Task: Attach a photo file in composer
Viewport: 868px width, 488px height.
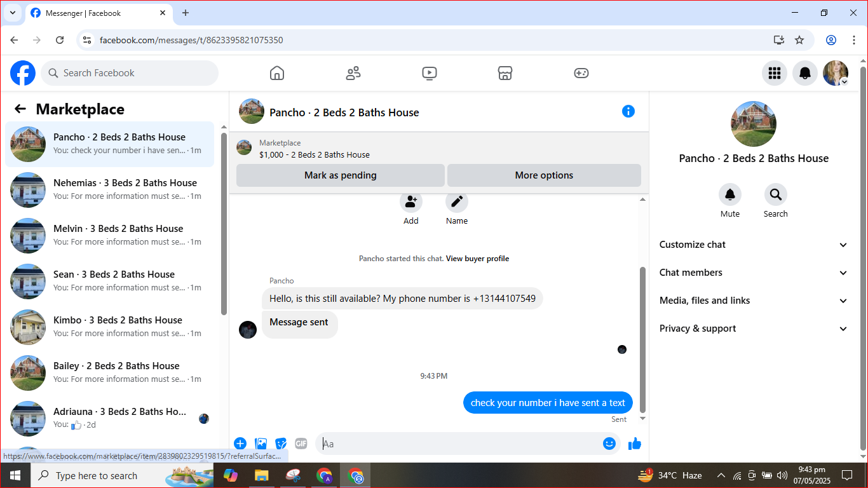Action: 261,444
